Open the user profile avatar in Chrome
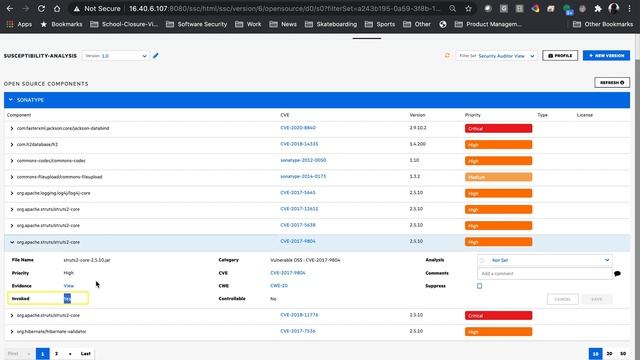This screenshot has width=640, height=360. pos(613,9)
